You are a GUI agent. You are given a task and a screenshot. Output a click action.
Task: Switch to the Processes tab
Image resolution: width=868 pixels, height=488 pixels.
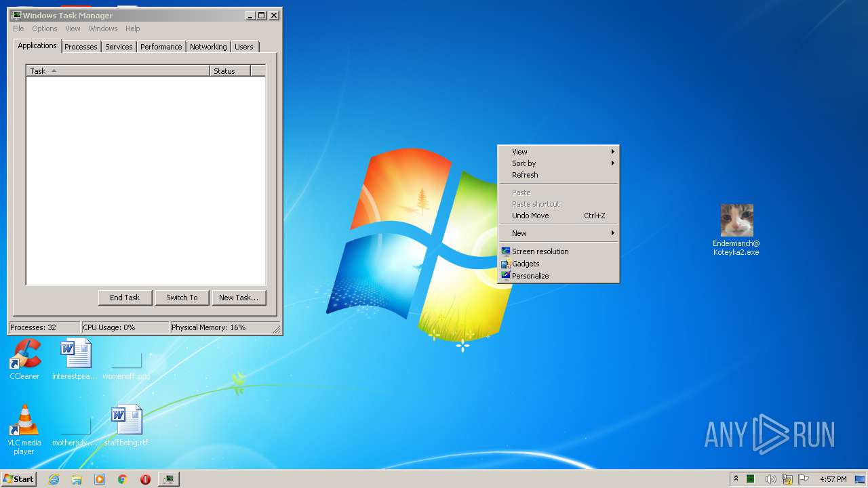pyautogui.click(x=81, y=47)
